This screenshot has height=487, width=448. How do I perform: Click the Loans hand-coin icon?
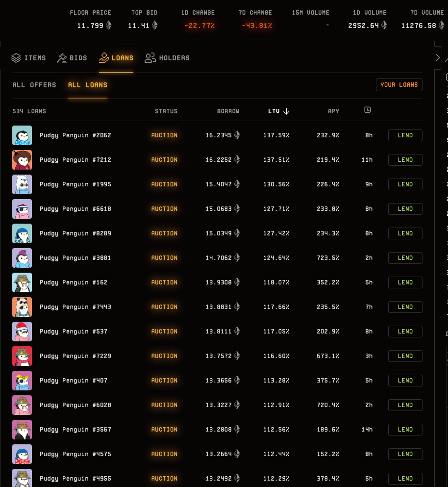[104, 58]
